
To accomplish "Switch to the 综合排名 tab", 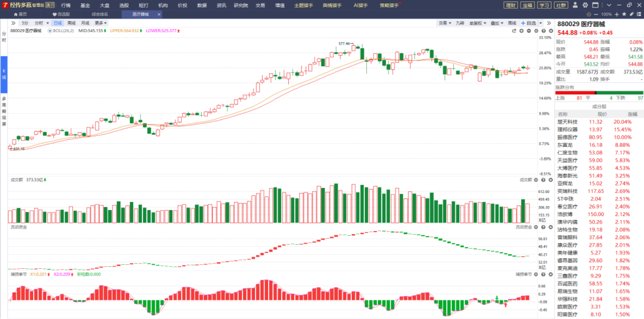I will tap(100, 14).
